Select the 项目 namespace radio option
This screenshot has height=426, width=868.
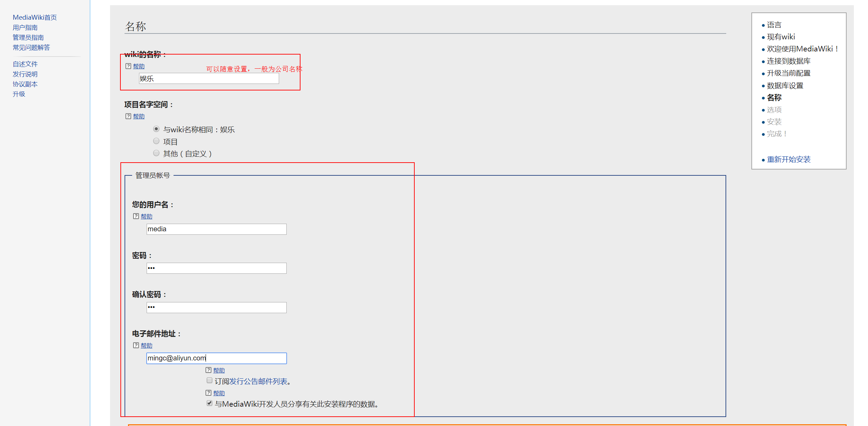[156, 141]
